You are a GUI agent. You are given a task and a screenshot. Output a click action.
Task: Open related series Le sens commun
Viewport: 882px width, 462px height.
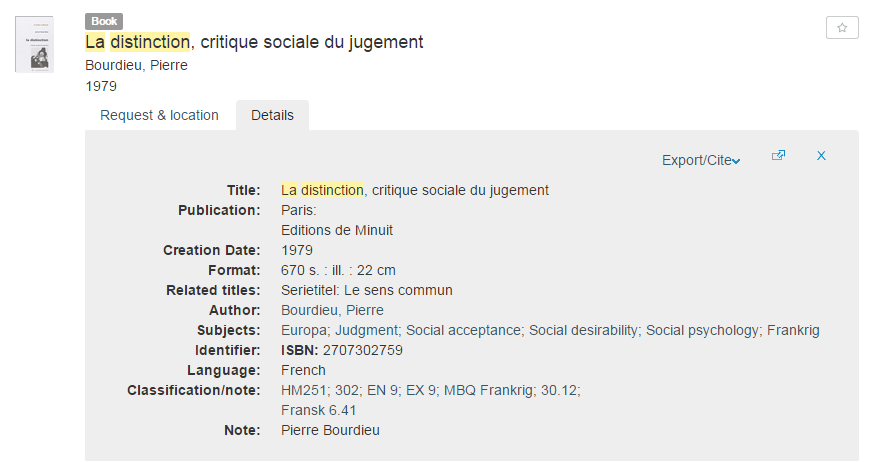coord(367,290)
